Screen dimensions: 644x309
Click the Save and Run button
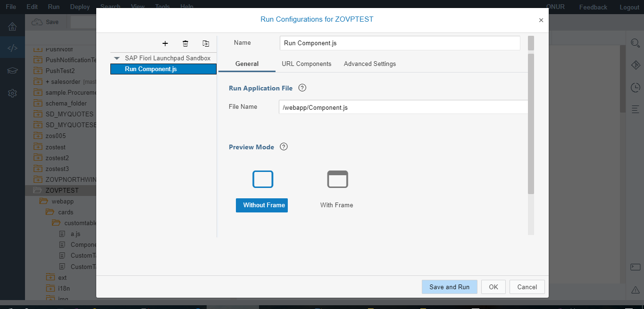pyautogui.click(x=450, y=287)
